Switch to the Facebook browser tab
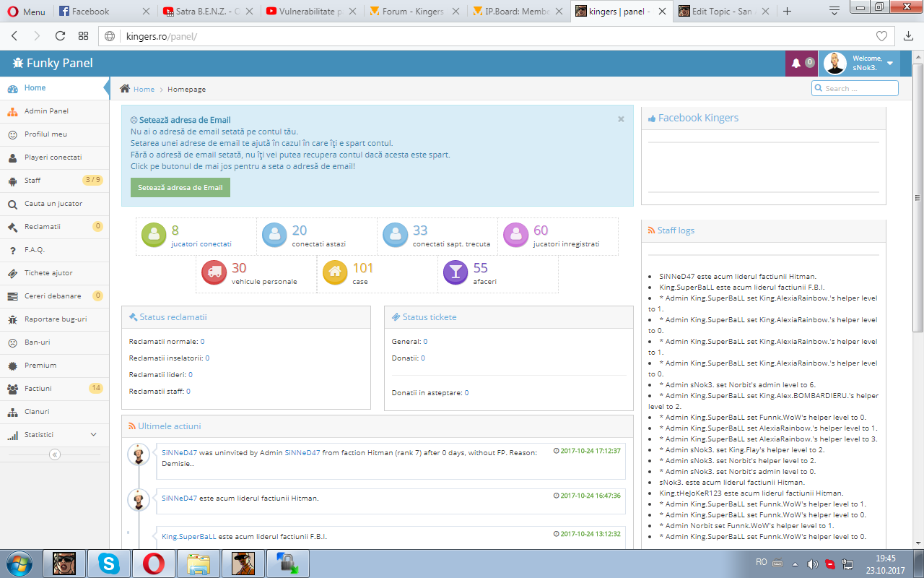 pyautogui.click(x=104, y=12)
